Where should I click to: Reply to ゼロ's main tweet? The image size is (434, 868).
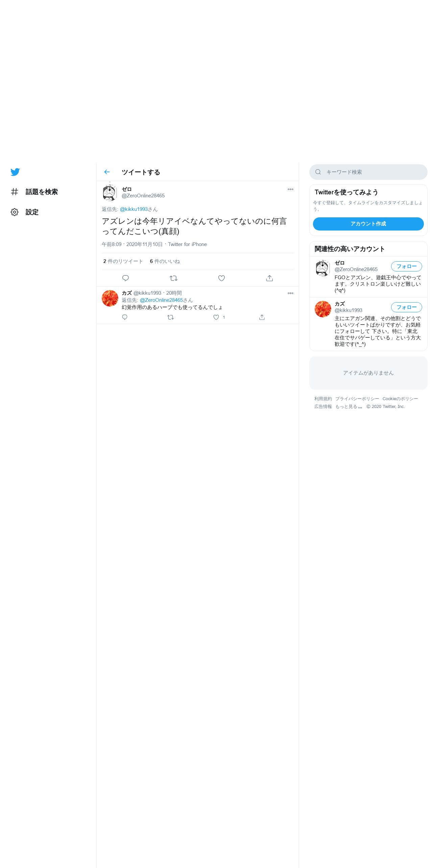tap(125, 278)
